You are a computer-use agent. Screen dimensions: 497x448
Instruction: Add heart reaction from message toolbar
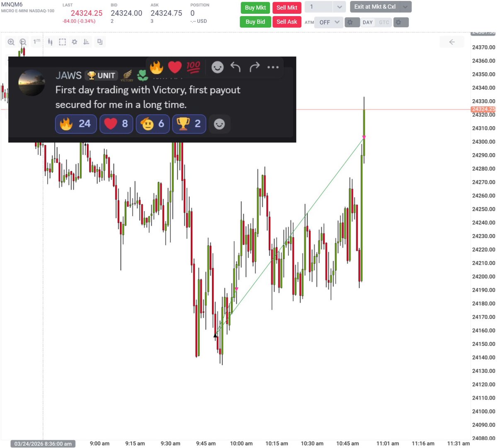click(175, 67)
